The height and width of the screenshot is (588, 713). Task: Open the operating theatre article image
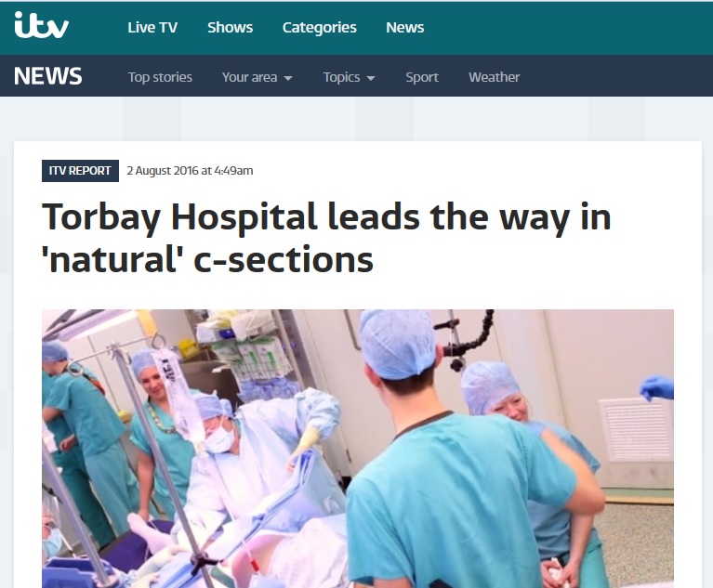[x=358, y=449]
